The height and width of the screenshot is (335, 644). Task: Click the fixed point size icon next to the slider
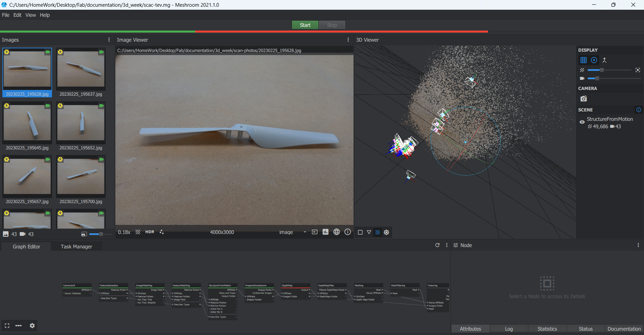click(638, 70)
